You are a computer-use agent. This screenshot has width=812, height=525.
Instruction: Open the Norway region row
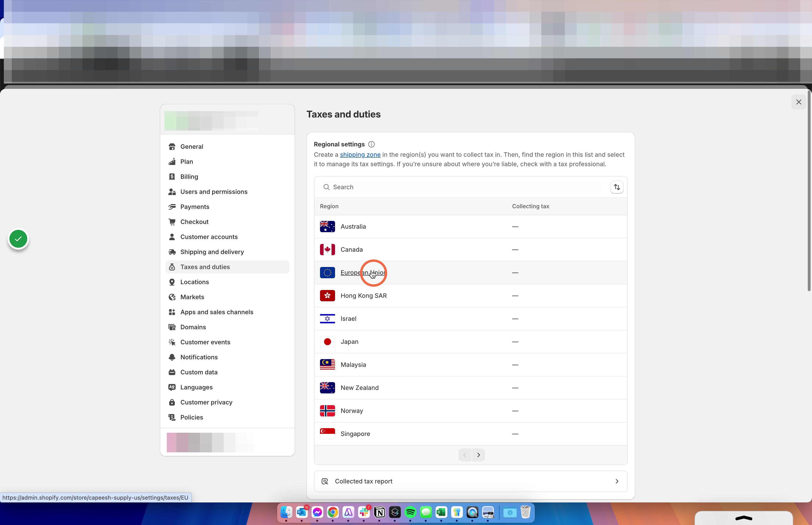click(x=471, y=411)
